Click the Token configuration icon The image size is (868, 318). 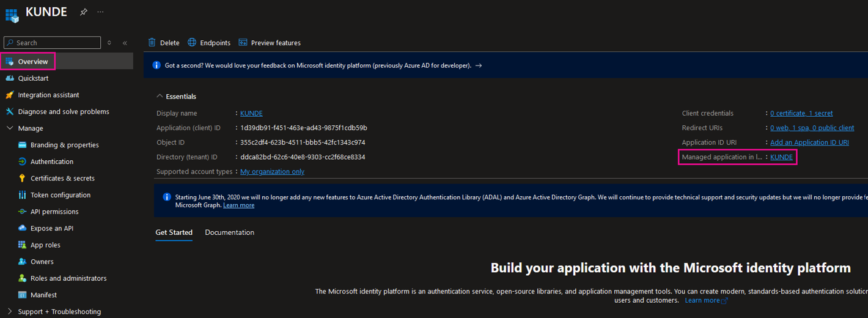coord(22,195)
